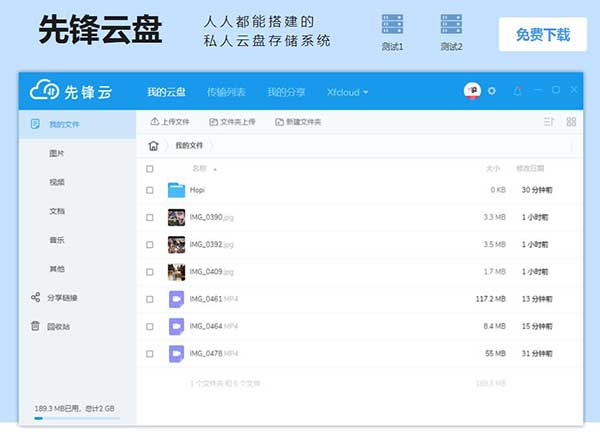Open the notification bell icon

(517, 91)
